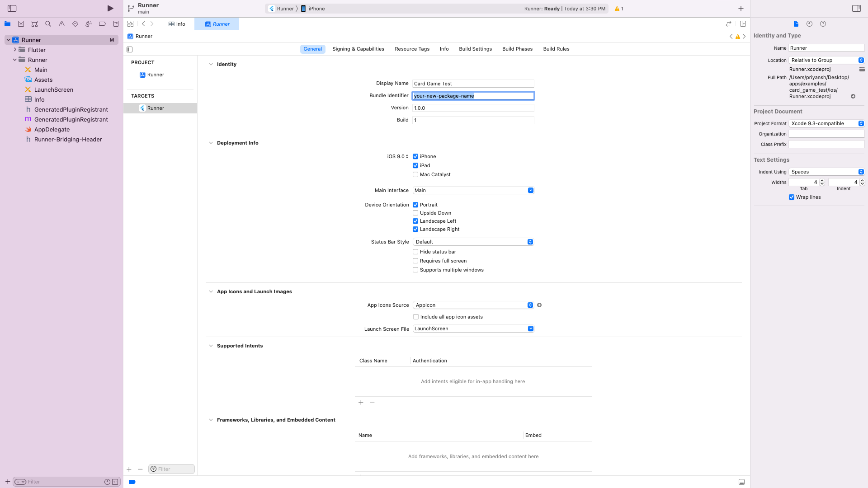
Task: Click the add new tab icon
Action: tap(741, 8)
